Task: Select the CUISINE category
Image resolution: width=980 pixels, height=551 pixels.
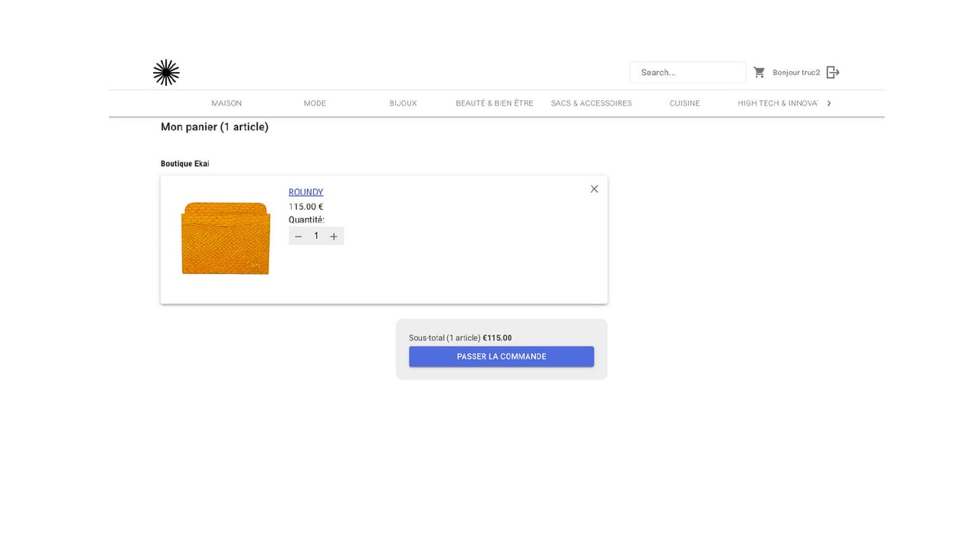Action: pyautogui.click(x=685, y=103)
